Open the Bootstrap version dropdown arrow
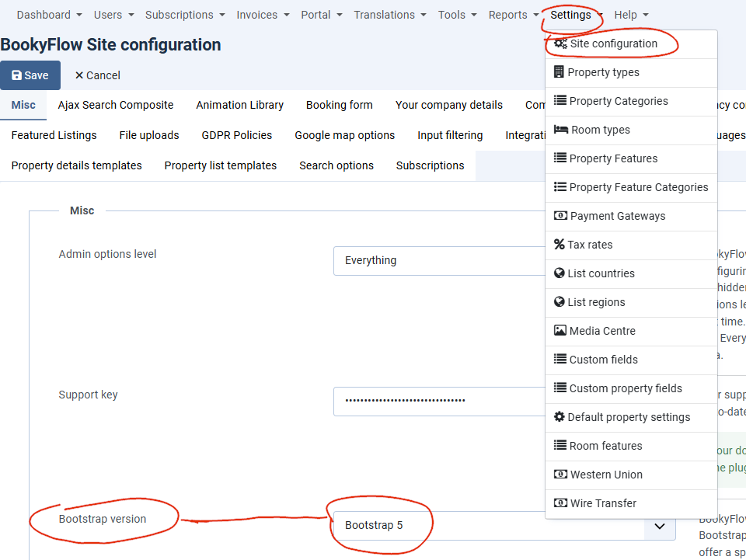This screenshot has height=560, width=746. coord(660,526)
